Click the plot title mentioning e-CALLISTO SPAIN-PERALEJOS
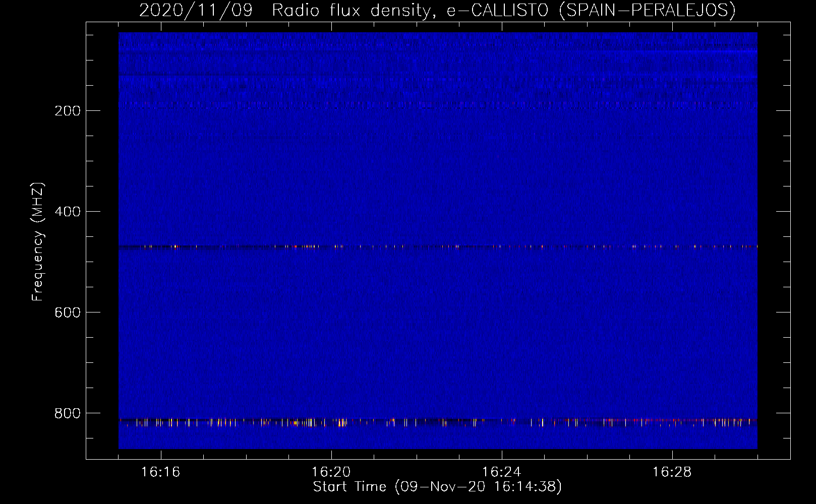This screenshot has height=504, width=816. pyautogui.click(x=437, y=10)
